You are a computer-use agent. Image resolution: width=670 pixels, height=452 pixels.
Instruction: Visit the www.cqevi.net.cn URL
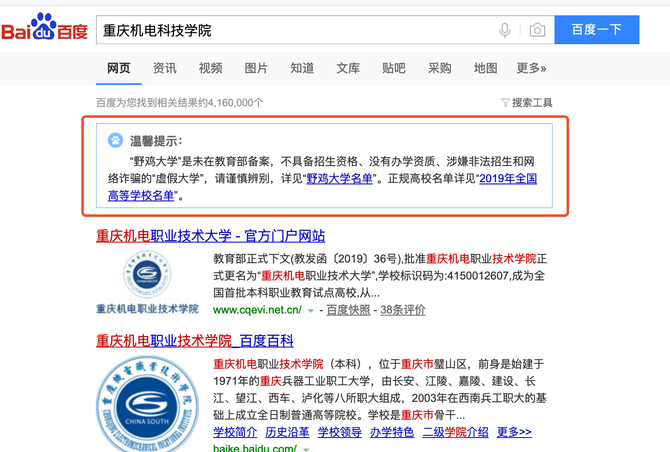click(257, 310)
